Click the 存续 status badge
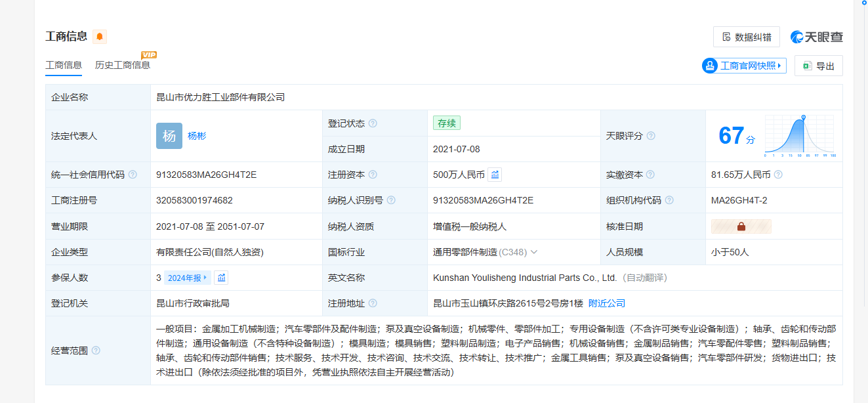The image size is (868, 403). [x=447, y=123]
